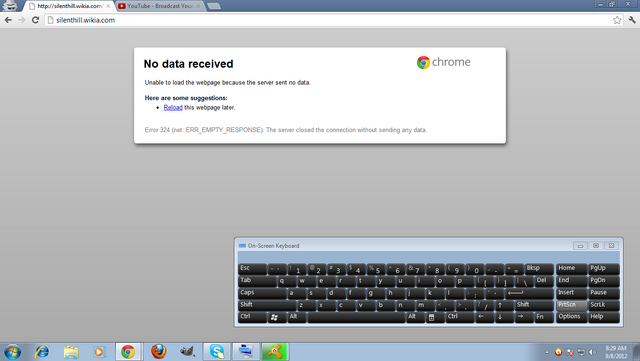Viewport: 640px width, 361px height.
Task: Open the avast antivirus taskbar icon
Action: click(275, 352)
